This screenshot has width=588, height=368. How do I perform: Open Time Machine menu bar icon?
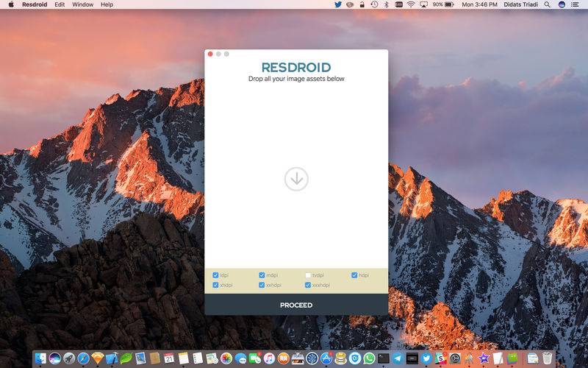pyautogui.click(x=374, y=4)
